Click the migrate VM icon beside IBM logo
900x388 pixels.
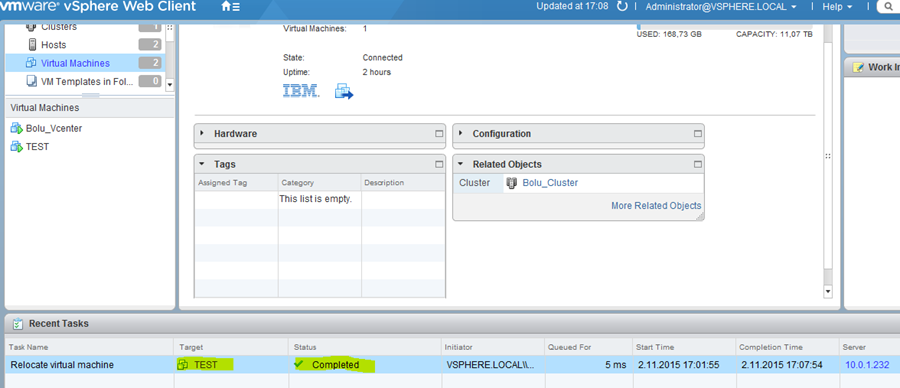tap(344, 91)
